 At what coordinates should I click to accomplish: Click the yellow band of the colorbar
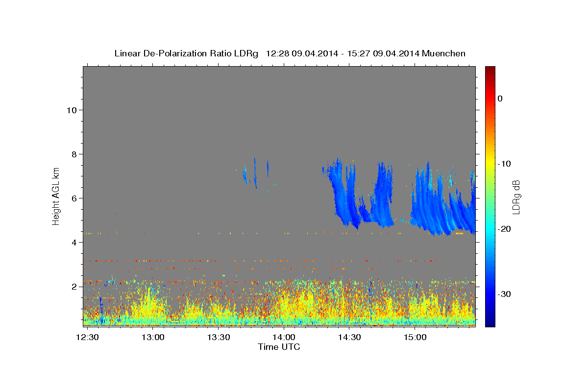pyautogui.click(x=490, y=162)
